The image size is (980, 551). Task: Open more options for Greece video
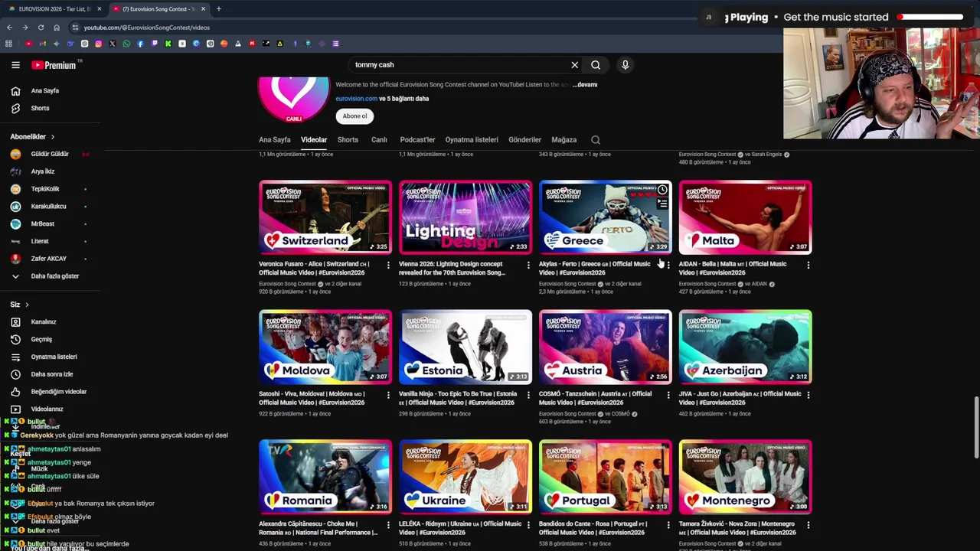click(668, 266)
